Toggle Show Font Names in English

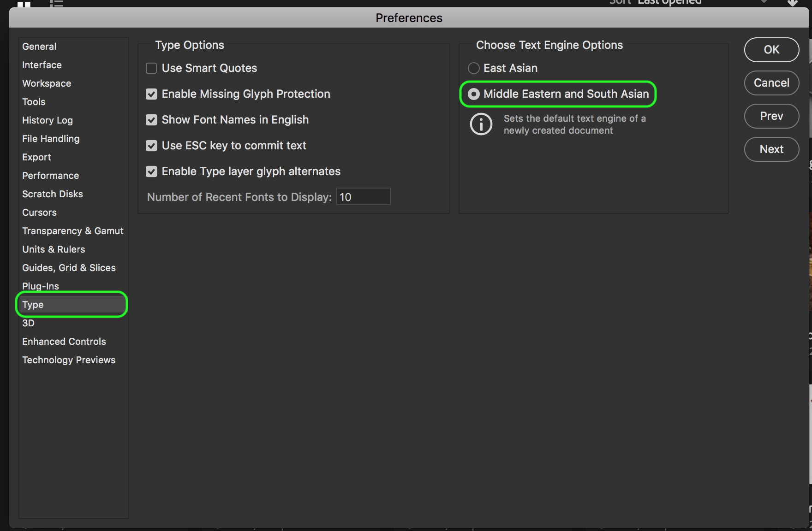click(151, 120)
